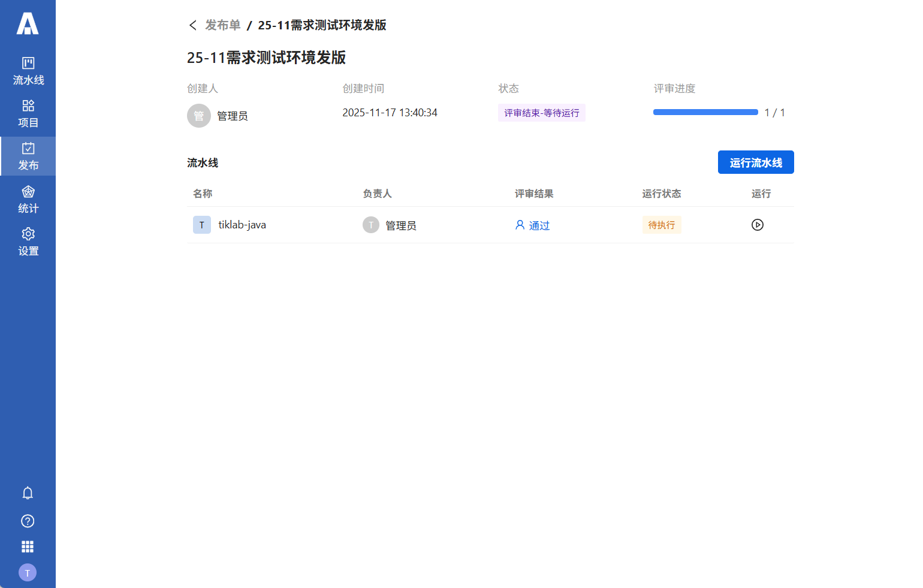Collapse back using the left chevron arrow
This screenshot has height=588, width=923.
[x=192, y=25]
